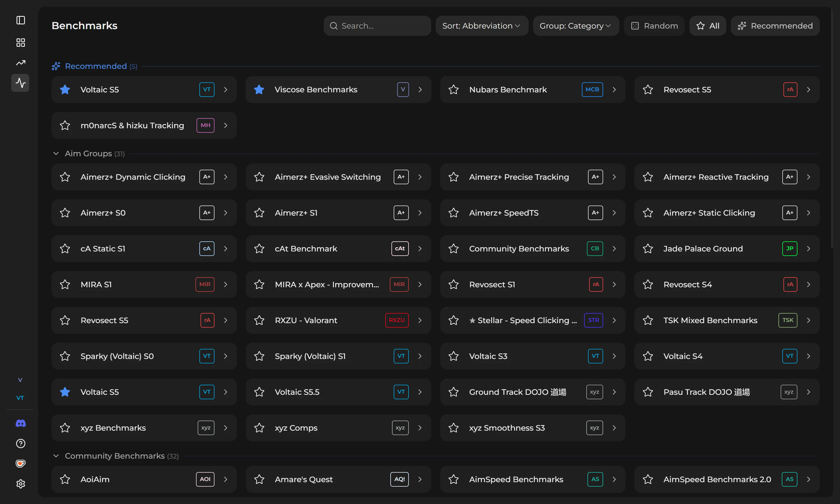Star Voltaic S5.5 benchmark

[259, 392]
